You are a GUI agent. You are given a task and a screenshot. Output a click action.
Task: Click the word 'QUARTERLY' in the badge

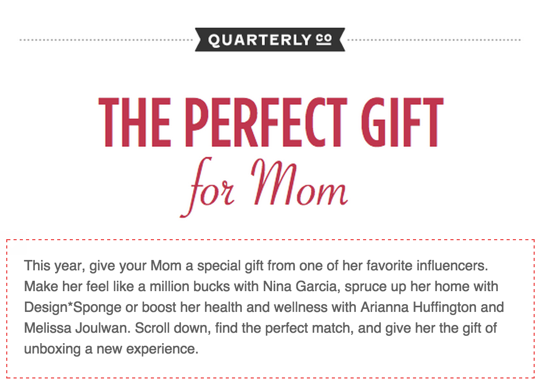coord(260,40)
